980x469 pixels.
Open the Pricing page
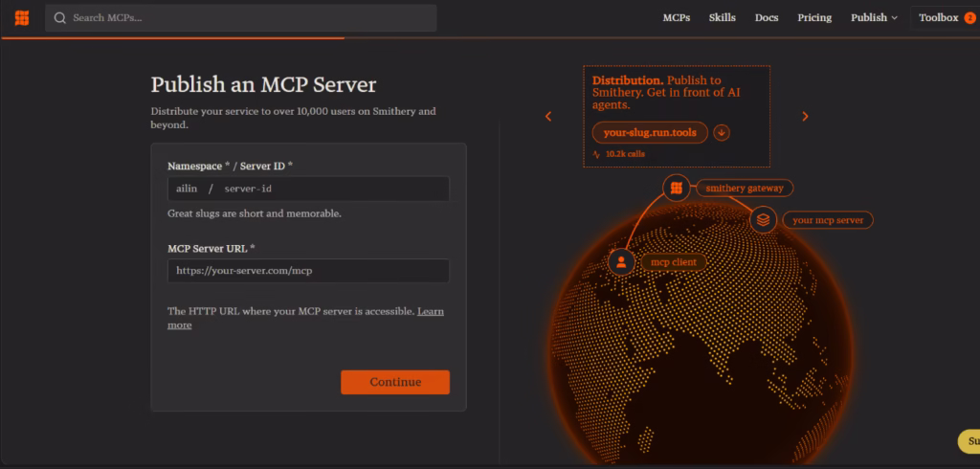pos(814,17)
